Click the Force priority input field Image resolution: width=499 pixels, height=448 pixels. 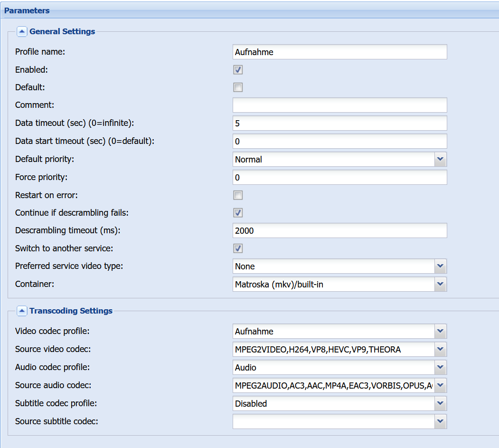click(x=339, y=177)
